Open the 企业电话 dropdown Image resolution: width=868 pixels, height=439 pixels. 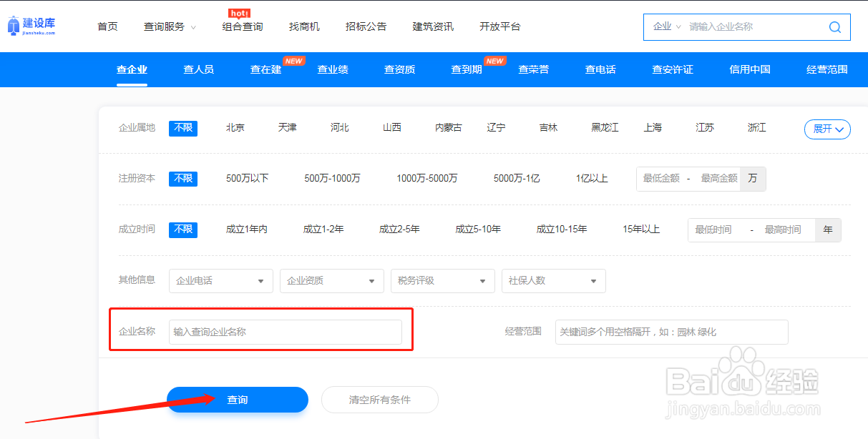tap(220, 280)
